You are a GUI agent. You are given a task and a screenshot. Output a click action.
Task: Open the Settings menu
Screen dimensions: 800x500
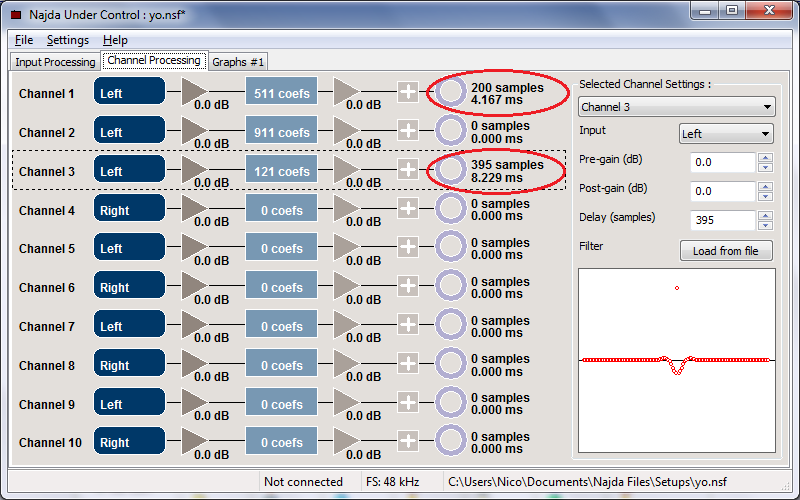point(67,40)
